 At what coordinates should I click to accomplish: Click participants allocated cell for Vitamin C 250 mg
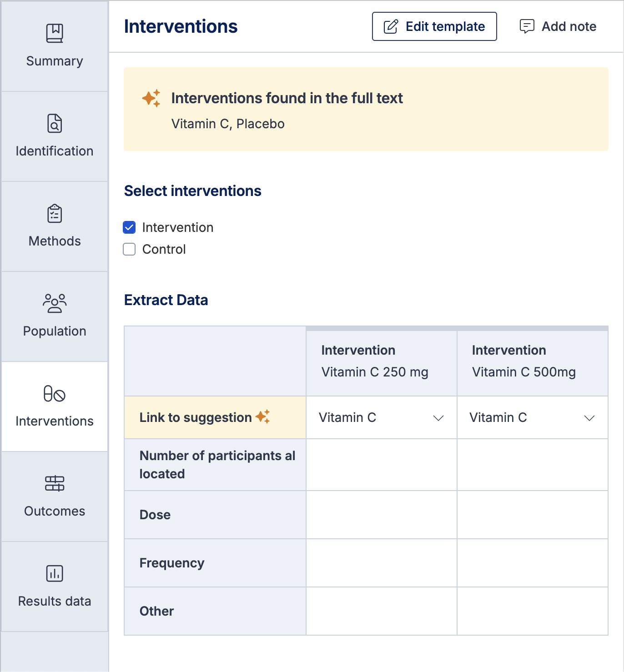point(381,465)
